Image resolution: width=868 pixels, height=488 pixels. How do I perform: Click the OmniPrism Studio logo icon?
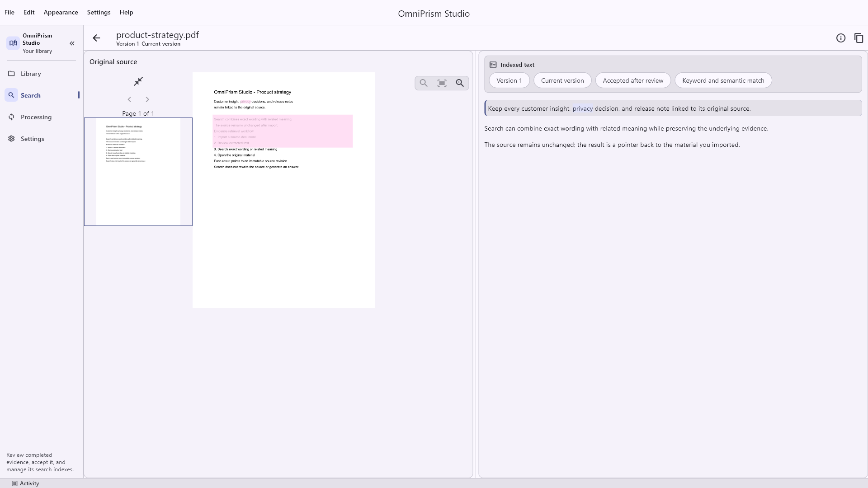tap(13, 43)
